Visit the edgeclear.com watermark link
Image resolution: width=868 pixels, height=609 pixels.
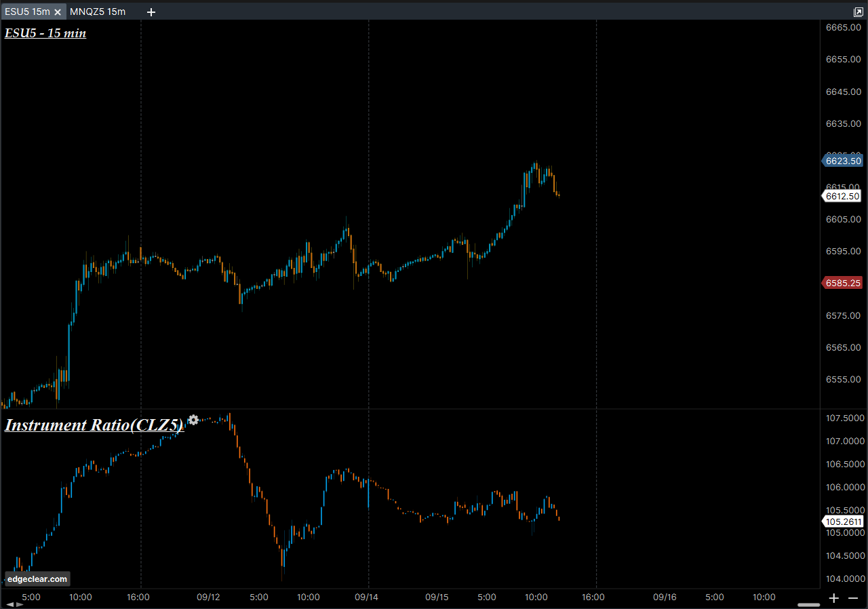(37, 578)
